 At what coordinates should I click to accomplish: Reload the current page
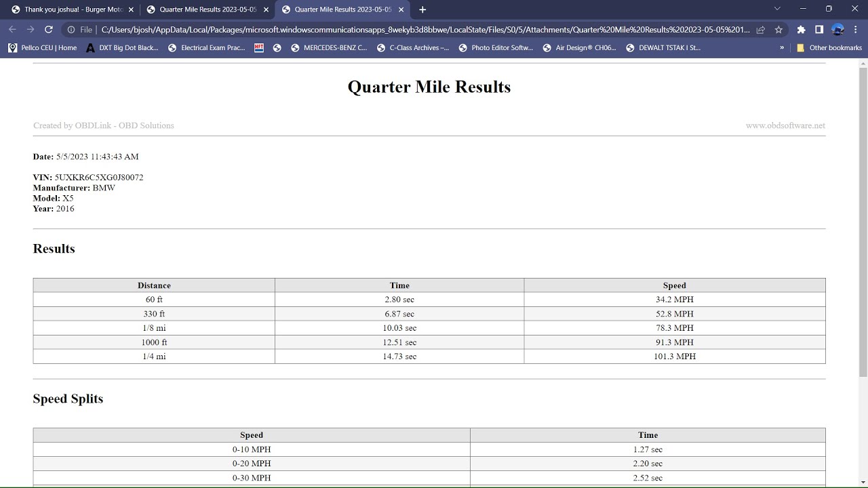tap(49, 30)
